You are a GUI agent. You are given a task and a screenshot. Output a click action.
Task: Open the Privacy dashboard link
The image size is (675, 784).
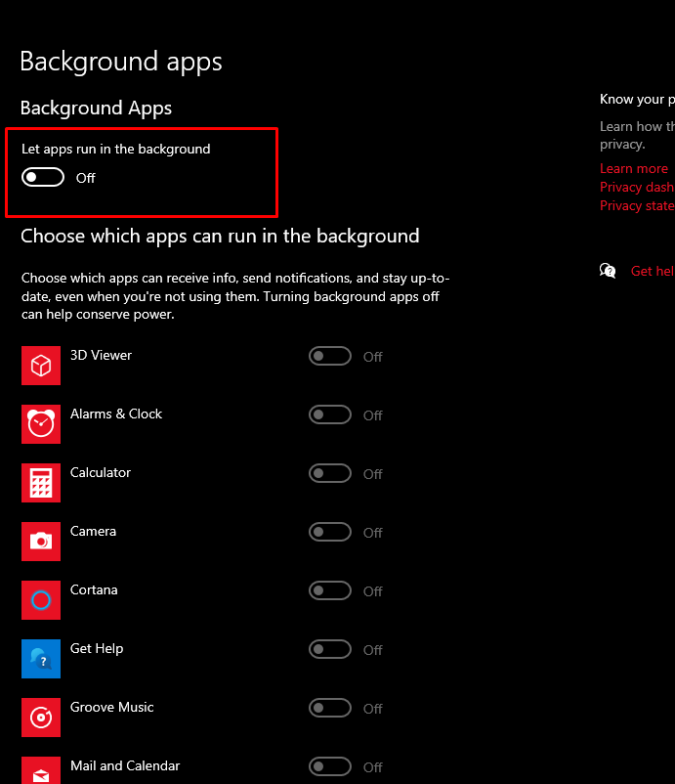point(637,187)
